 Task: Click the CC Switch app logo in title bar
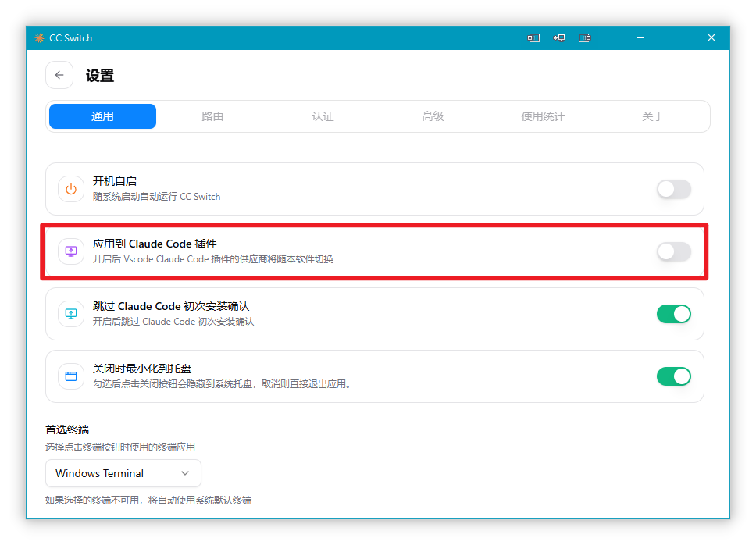tap(40, 37)
